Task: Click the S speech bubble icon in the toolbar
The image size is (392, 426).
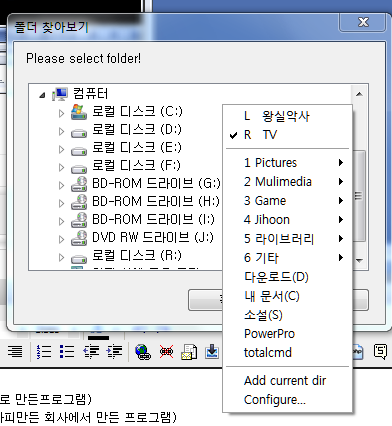Action: click(380, 351)
